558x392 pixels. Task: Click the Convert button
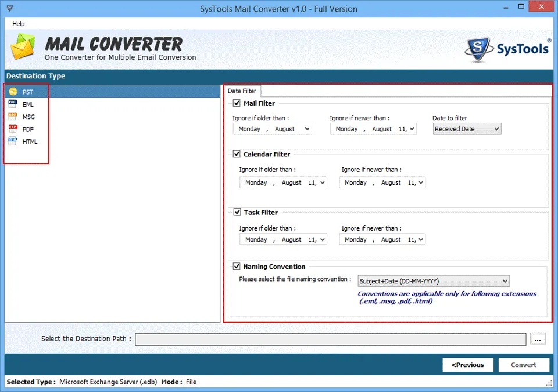coord(524,365)
